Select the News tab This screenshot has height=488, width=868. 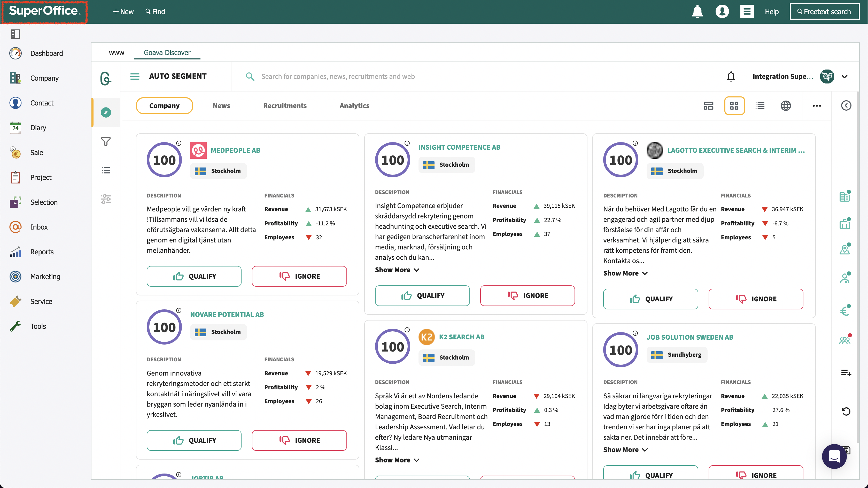pyautogui.click(x=221, y=105)
